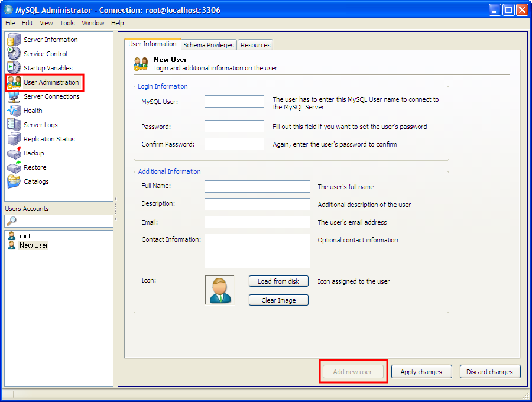Viewport: 532px width, 402px height.
Task: Click the Restore drive icon
Action: [14, 167]
